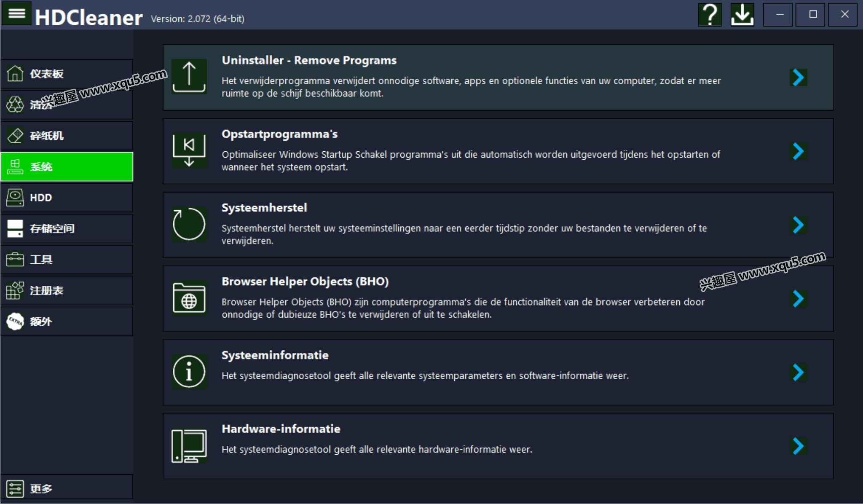
Task: Click the Browser Helper Objects globe-folder icon
Action: [189, 298]
